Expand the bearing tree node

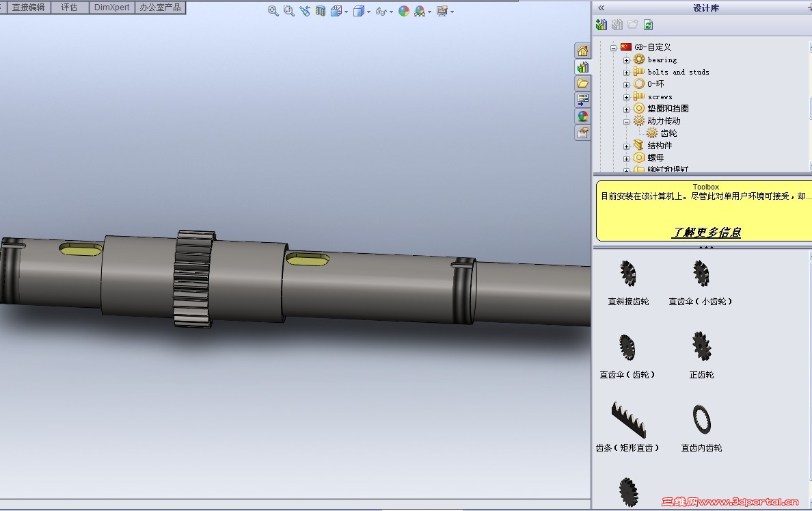tap(626, 60)
